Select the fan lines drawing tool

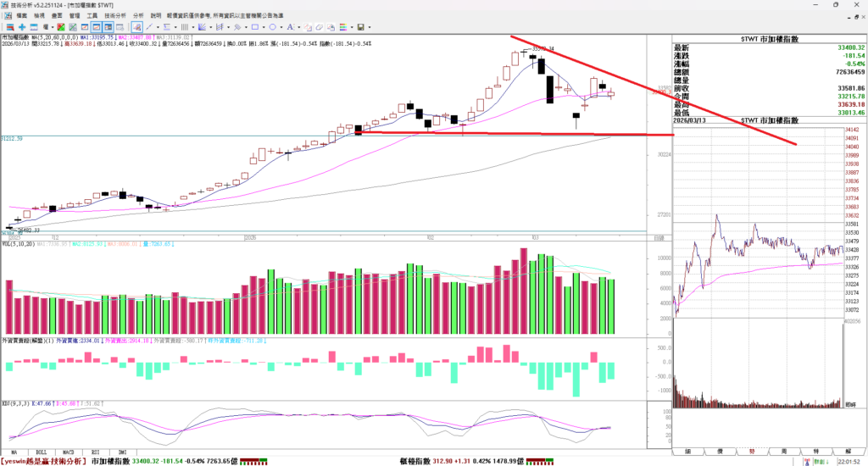202,27
